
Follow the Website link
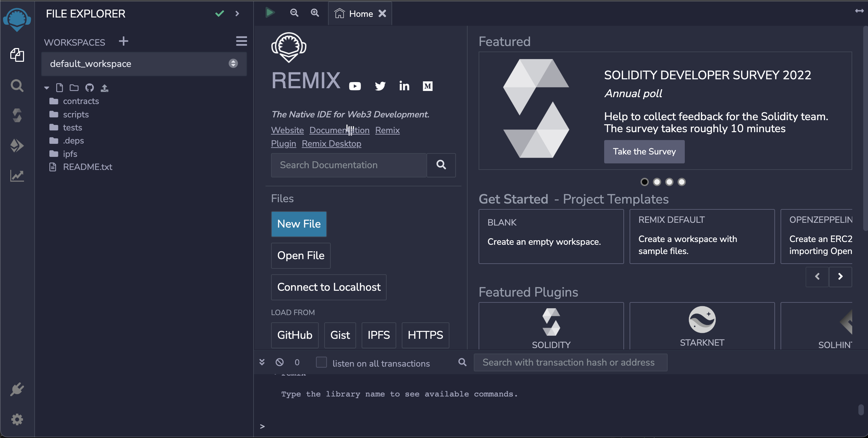tap(287, 130)
